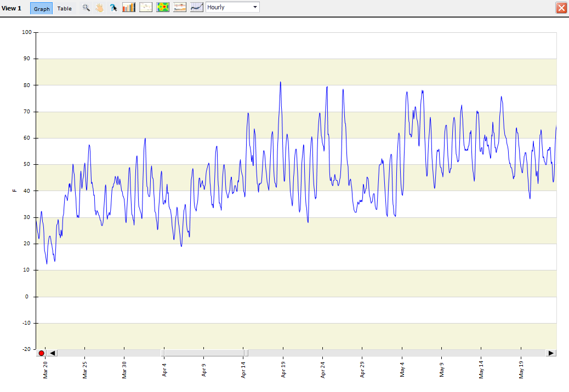
Task: Open the Hourly interval dropdown
Action: click(x=232, y=7)
